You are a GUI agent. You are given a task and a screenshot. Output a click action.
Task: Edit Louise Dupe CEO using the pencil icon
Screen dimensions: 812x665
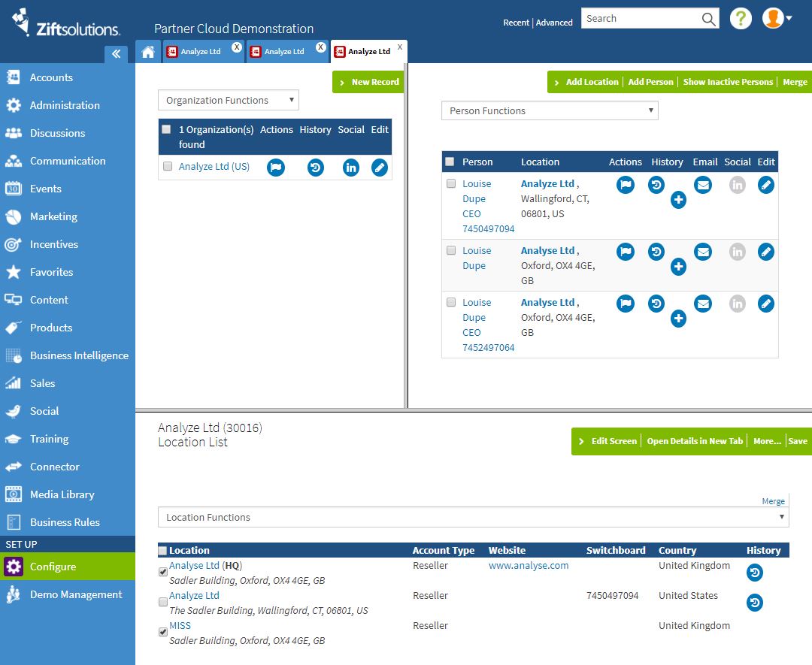pos(765,185)
